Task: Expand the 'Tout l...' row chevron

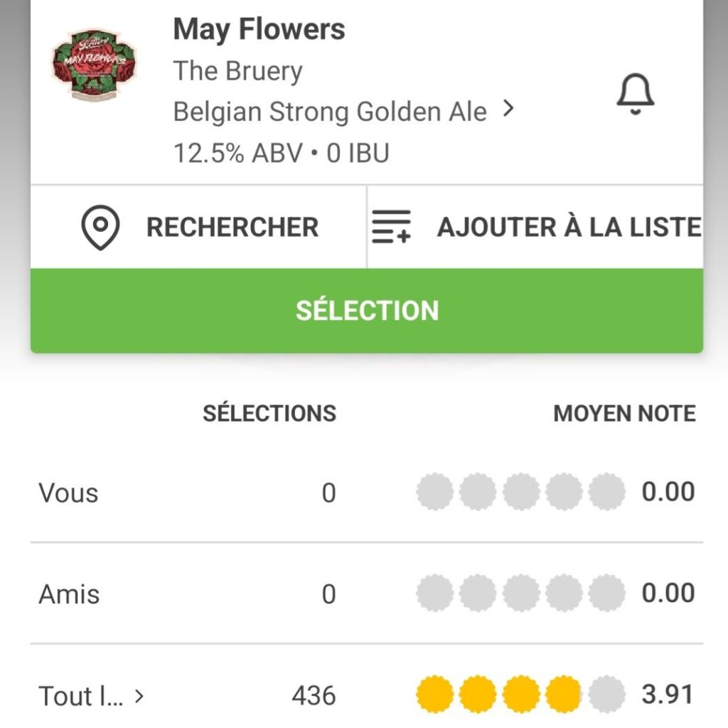Action: [x=139, y=696]
